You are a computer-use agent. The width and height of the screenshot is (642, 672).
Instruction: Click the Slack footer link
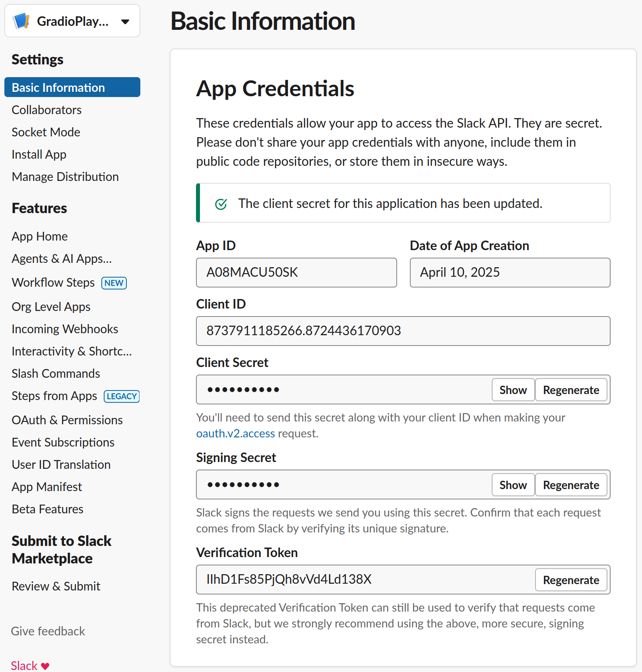click(24, 666)
